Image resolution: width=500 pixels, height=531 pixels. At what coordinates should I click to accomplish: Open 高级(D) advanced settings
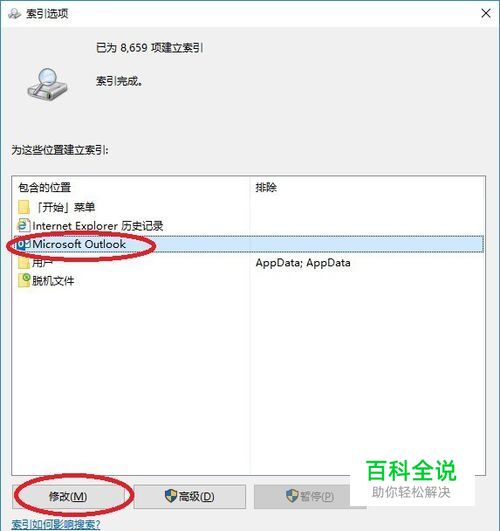point(190,496)
